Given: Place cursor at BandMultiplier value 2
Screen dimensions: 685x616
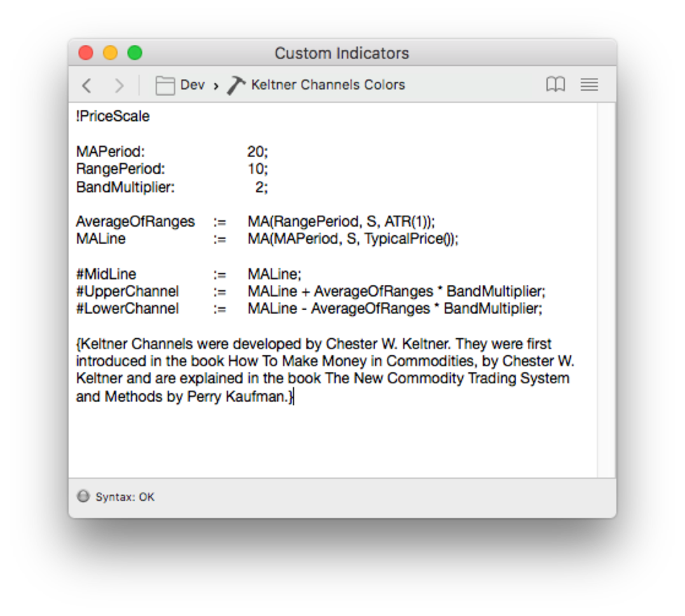Looking at the screenshot, I should (x=259, y=187).
